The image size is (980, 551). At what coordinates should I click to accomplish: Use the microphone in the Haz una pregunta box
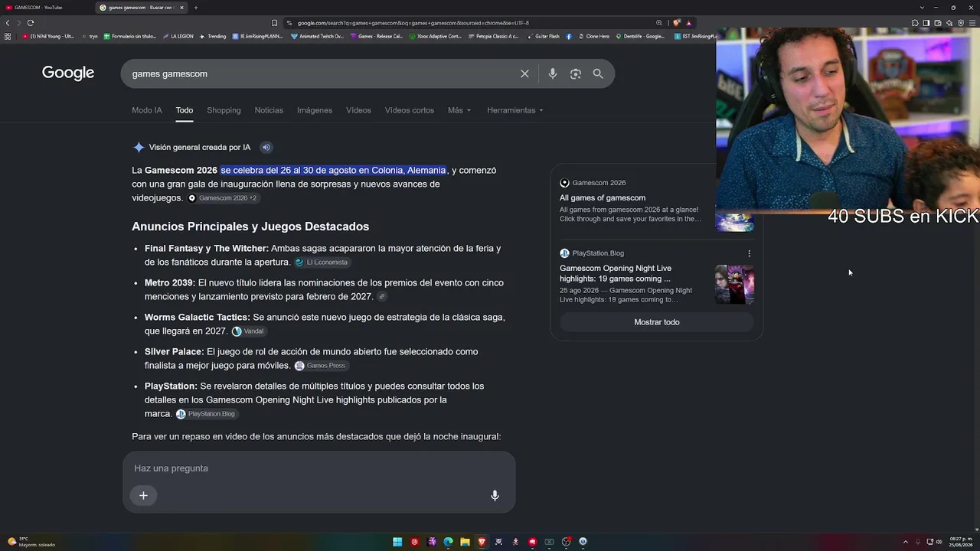click(495, 495)
